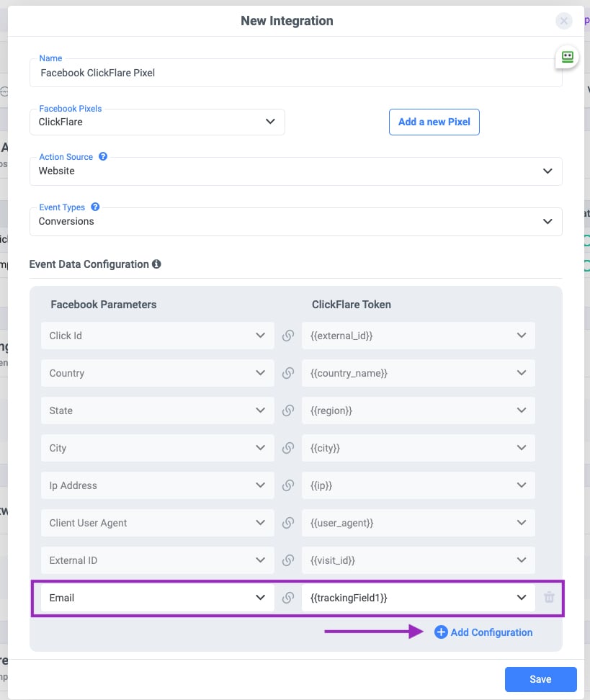Expand the State parameter dropdown
This screenshot has height=700, width=590.
(158, 410)
